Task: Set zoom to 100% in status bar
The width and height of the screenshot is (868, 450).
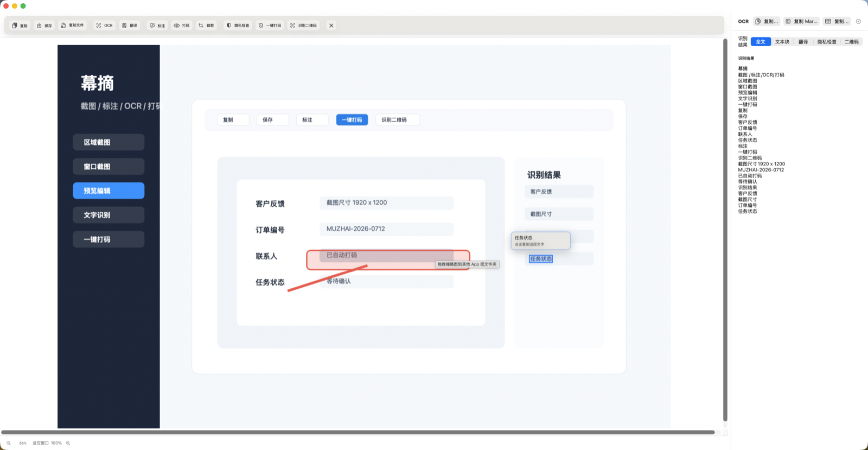Action: pyautogui.click(x=56, y=443)
